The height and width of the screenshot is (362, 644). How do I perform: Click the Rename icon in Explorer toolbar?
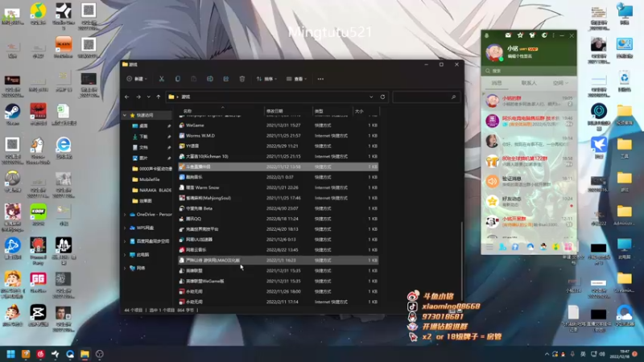(210, 79)
